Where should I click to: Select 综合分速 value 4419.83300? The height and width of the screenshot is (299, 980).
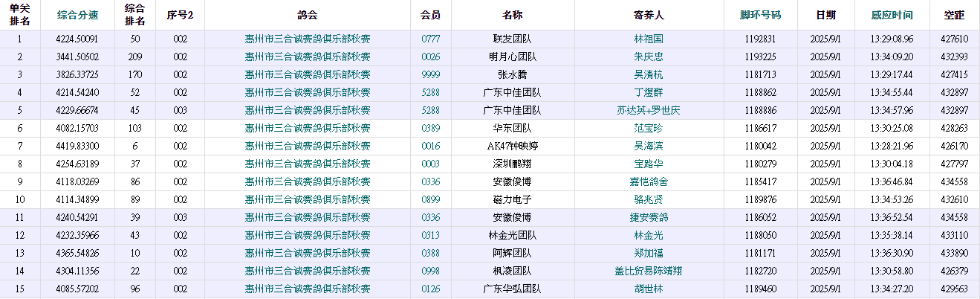point(77,146)
